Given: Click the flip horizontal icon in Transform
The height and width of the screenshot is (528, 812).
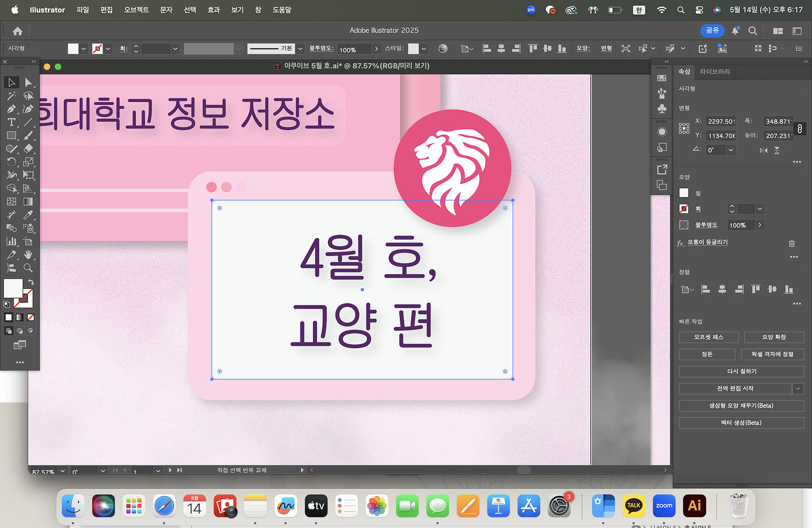Looking at the screenshot, I should [x=764, y=150].
